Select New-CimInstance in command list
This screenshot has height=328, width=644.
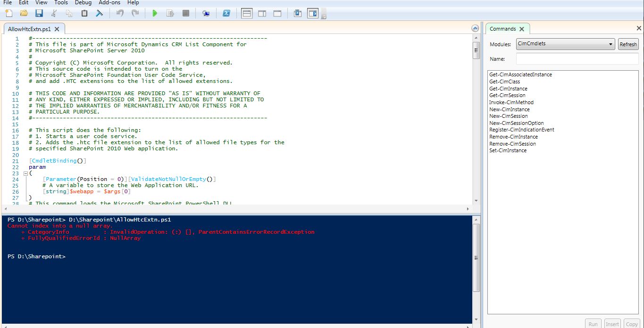[x=509, y=109]
